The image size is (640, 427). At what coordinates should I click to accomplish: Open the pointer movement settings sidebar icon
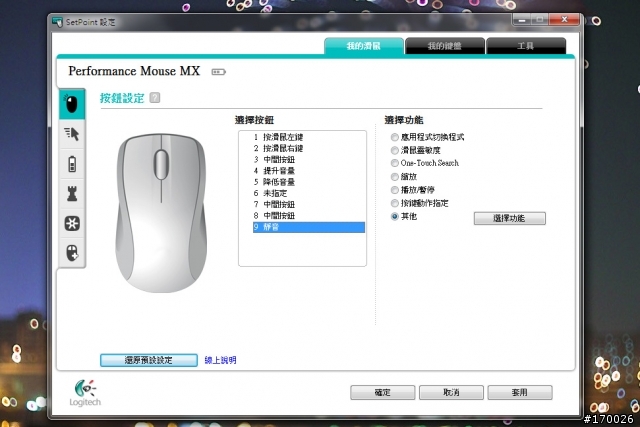(x=72, y=134)
